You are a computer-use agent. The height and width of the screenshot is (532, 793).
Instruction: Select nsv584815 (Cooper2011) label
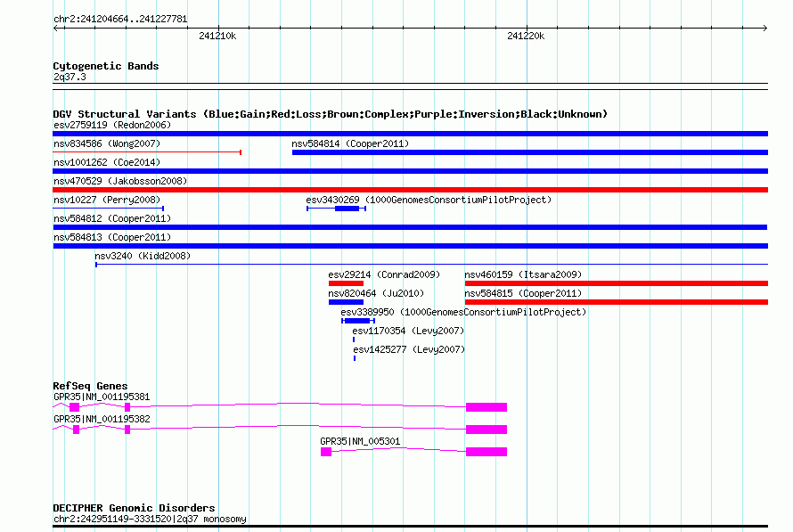click(523, 293)
